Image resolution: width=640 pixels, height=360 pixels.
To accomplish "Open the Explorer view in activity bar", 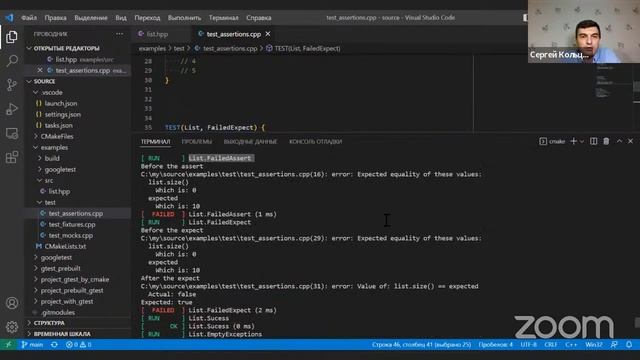I will [12, 37].
